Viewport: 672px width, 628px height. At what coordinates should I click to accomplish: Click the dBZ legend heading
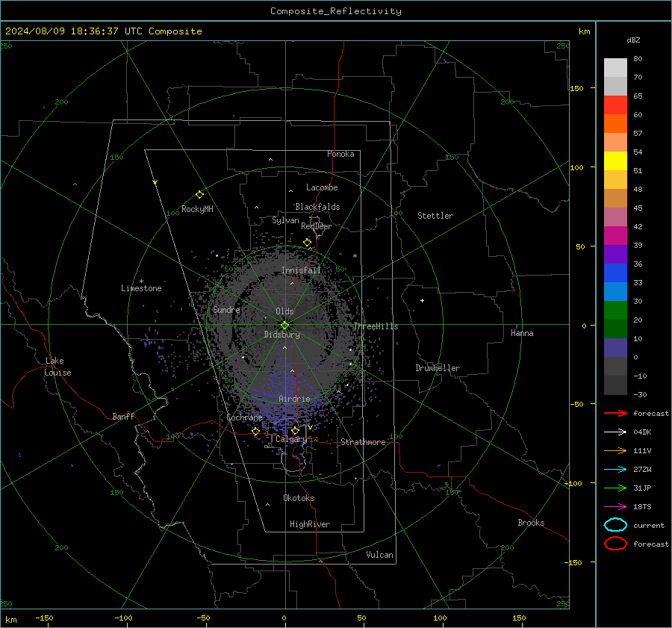[633, 40]
